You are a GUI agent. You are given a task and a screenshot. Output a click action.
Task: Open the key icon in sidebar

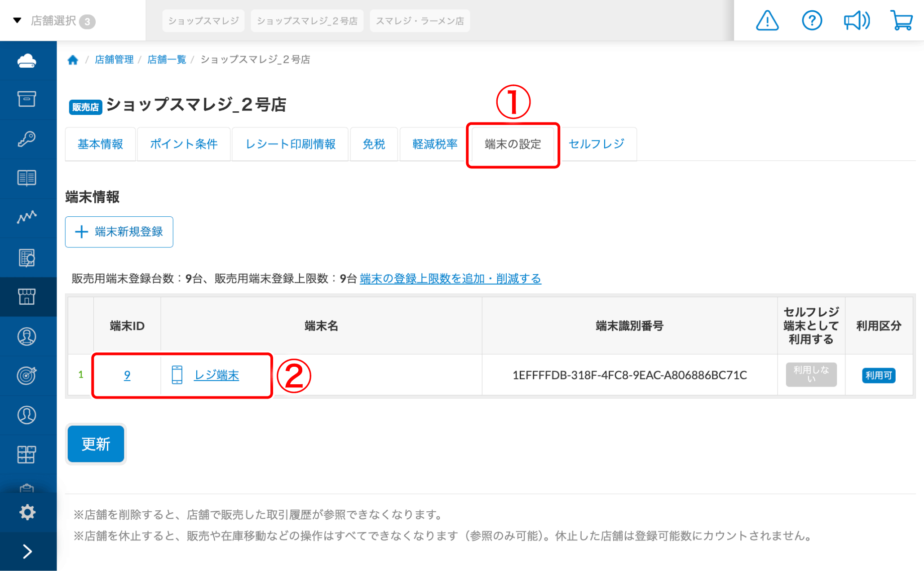[27, 139]
